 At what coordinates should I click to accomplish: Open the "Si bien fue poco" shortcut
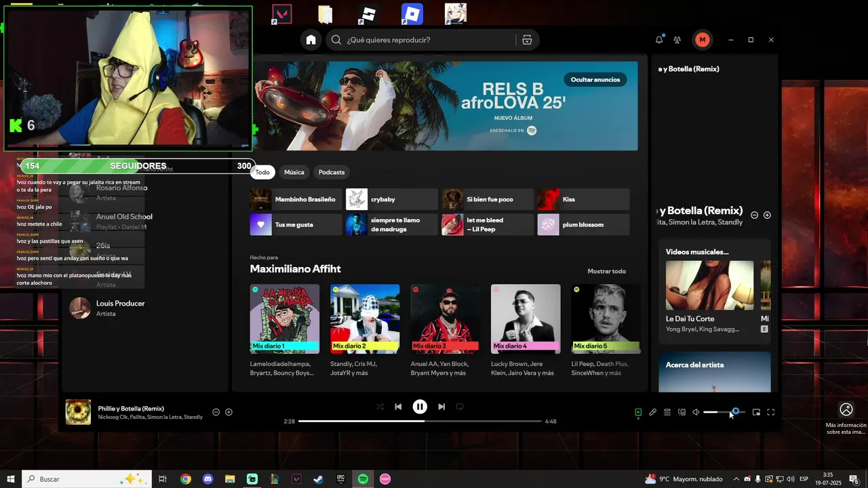click(x=488, y=199)
